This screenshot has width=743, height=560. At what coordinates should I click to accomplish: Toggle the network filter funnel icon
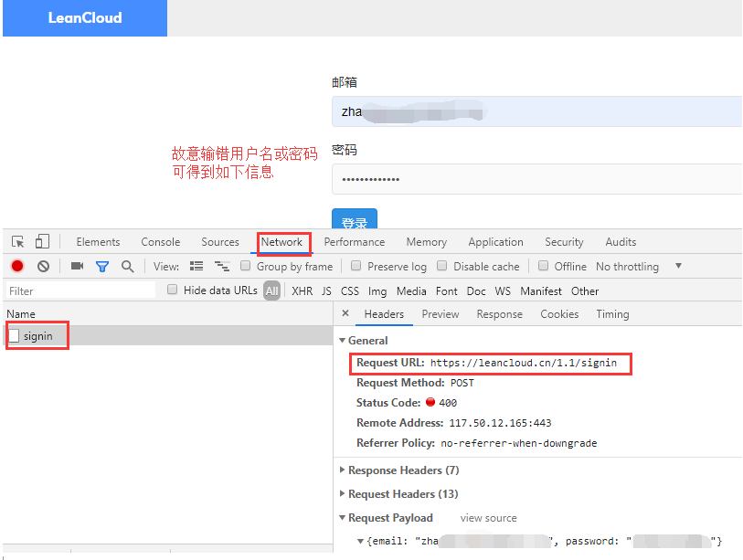[102, 267]
